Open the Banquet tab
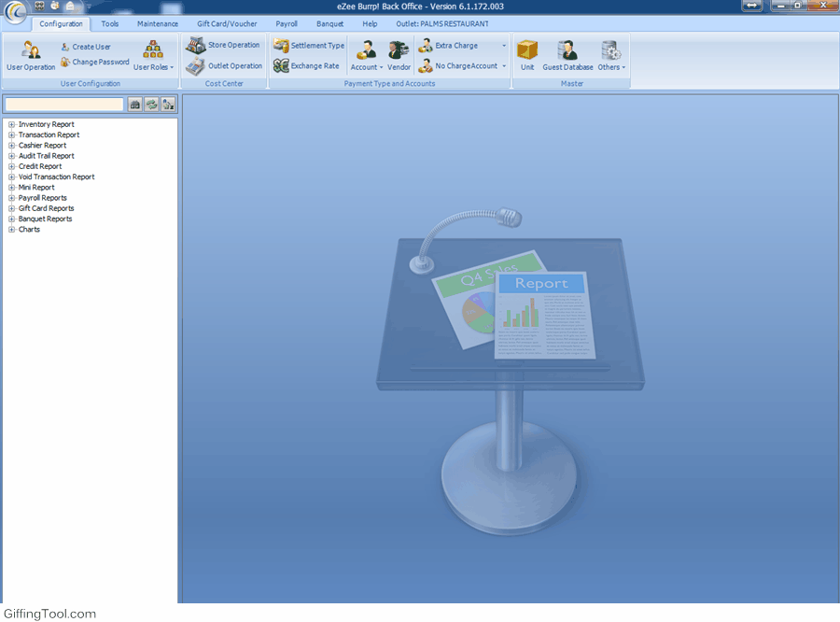The height and width of the screenshot is (622, 840). click(329, 23)
